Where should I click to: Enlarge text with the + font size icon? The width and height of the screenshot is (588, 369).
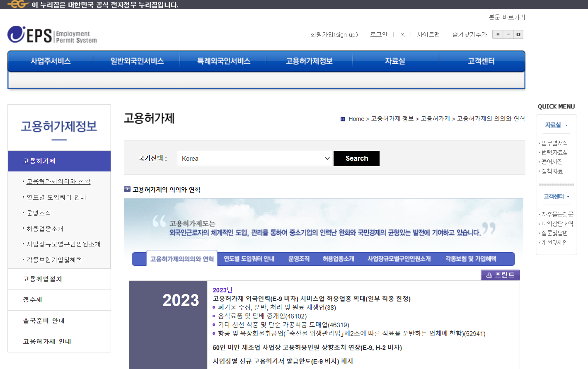tap(497, 34)
